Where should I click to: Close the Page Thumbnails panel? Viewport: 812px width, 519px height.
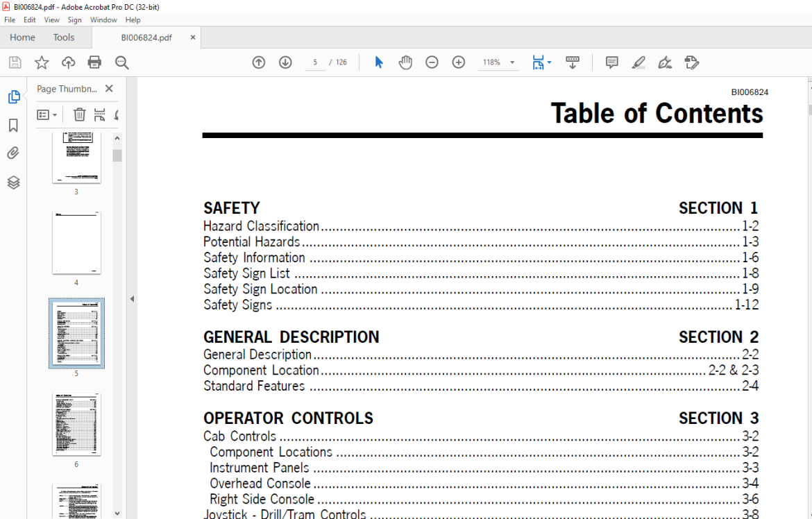109,89
